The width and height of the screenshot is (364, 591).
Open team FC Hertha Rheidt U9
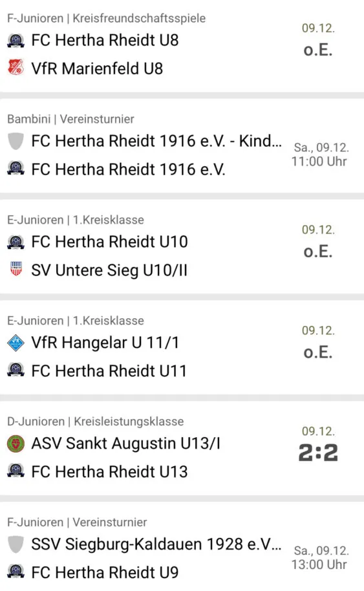[x=105, y=572]
